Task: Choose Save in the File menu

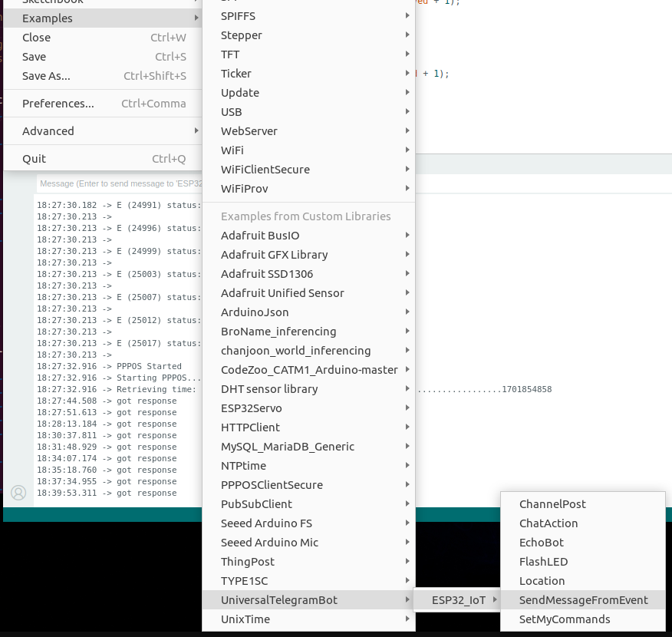Action: click(103, 57)
